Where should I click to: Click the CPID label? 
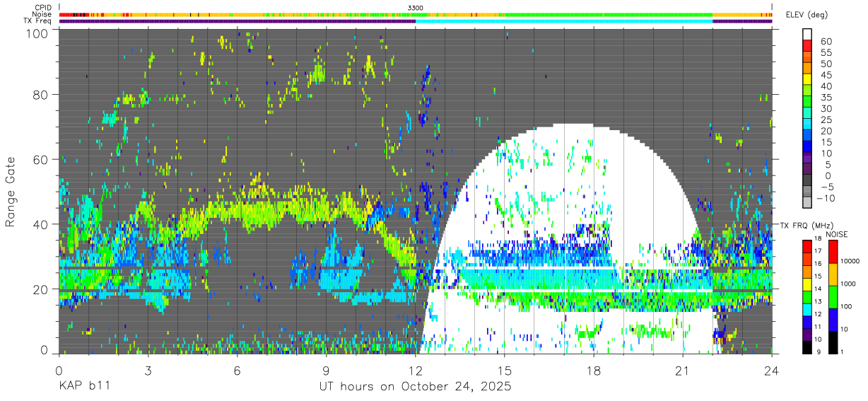click(x=42, y=7)
